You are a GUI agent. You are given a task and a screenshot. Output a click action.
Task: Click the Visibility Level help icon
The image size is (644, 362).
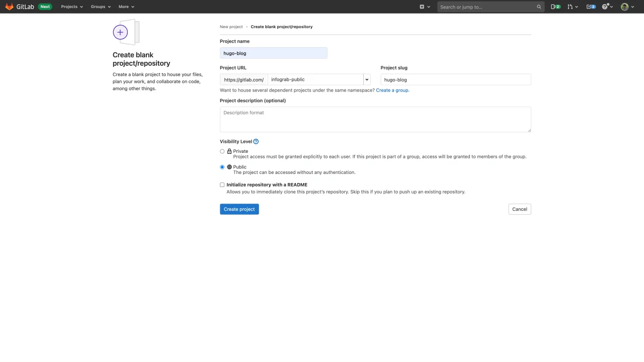point(256,142)
